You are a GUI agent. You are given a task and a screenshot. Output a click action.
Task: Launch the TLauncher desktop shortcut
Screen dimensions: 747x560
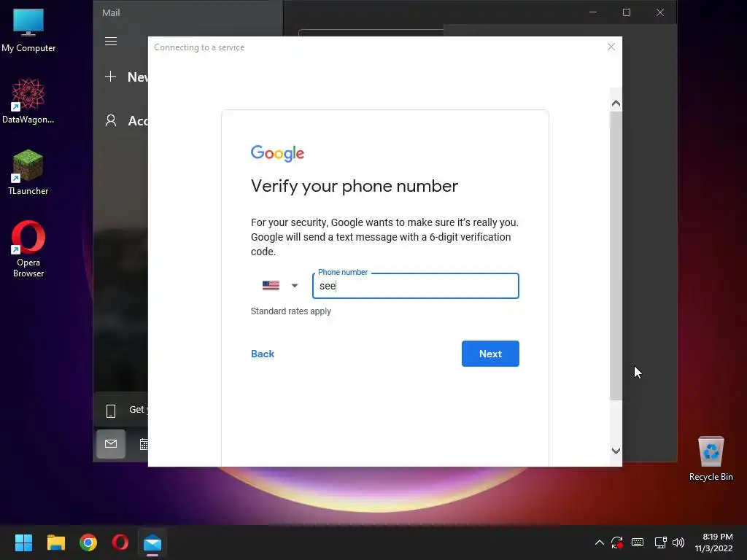[x=28, y=172]
